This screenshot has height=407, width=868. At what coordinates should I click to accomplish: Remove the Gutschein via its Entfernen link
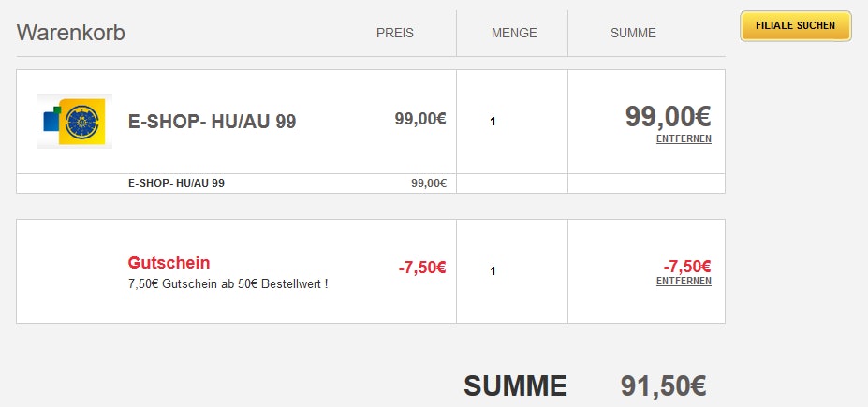pyautogui.click(x=684, y=281)
